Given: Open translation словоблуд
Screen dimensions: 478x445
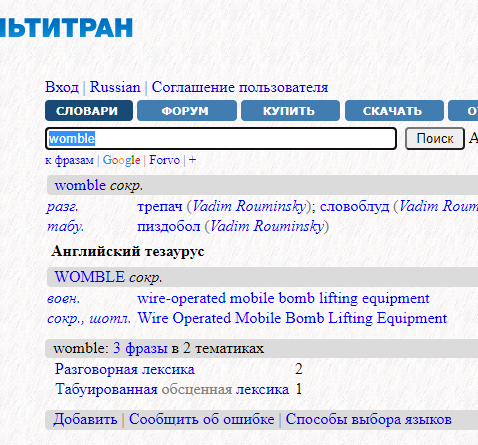Looking at the screenshot, I should [354, 206].
